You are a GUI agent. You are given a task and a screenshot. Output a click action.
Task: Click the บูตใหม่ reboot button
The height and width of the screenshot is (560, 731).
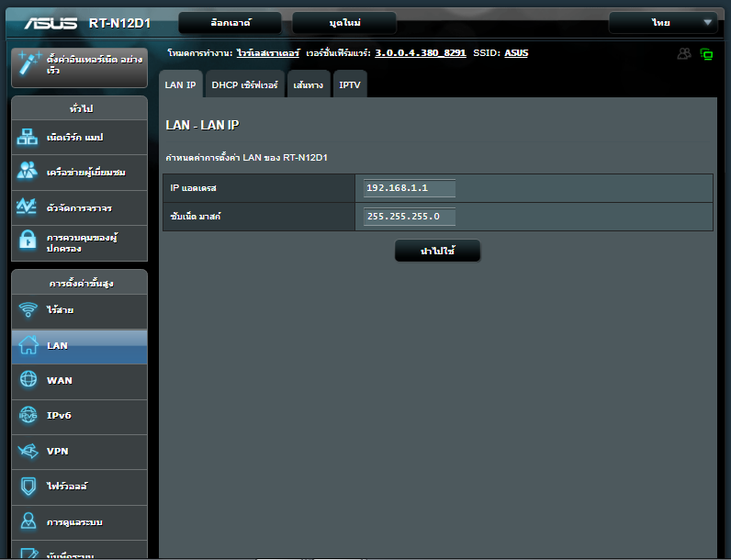[x=344, y=23]
